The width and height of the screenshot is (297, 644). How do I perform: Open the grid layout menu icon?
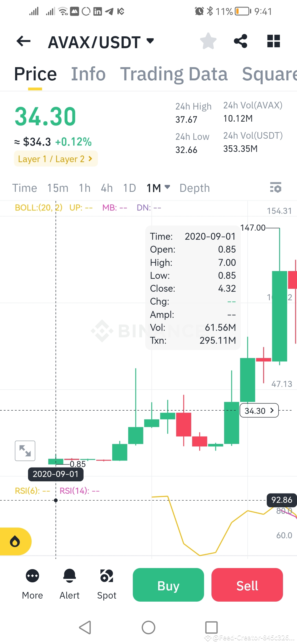pyautogui.click(x=273, y=41)
